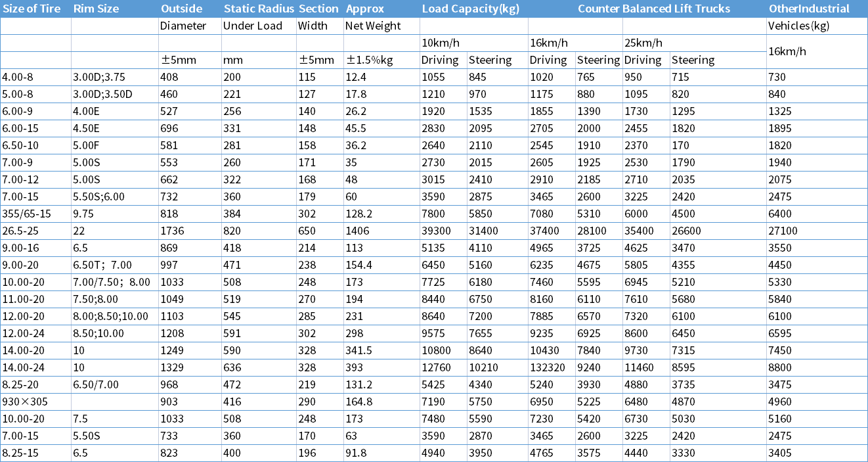The height and width of the screenshot is (462, 868).
Task: Click tire size '7.00-9'
Action: tap(17, 163)
